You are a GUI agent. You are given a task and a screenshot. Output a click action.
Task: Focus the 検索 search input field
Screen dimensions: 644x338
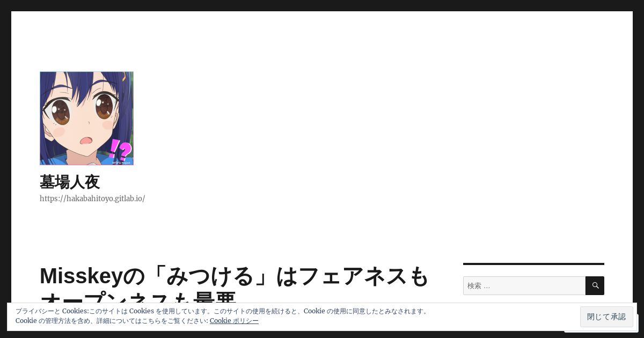[x=524, y=285]
